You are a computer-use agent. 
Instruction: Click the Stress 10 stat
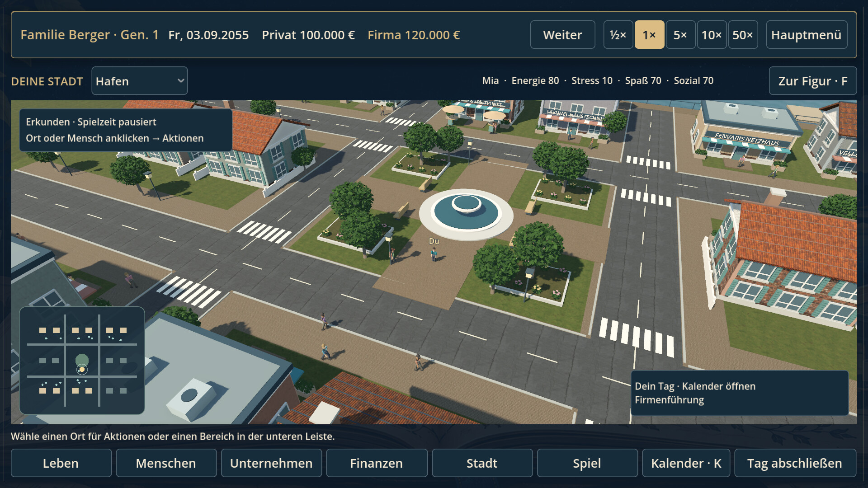pos(592,81)
